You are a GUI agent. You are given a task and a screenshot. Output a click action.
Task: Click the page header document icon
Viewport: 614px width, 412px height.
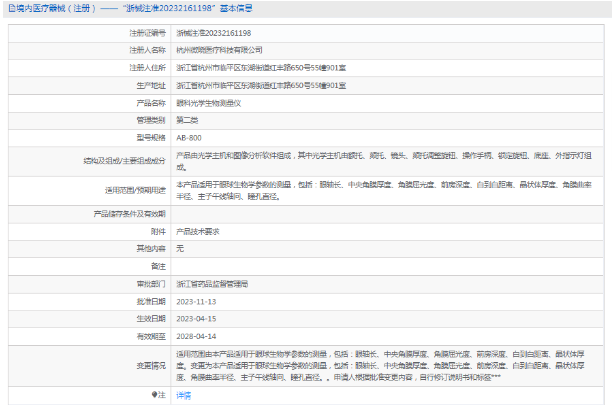click(x=6, y=7)
